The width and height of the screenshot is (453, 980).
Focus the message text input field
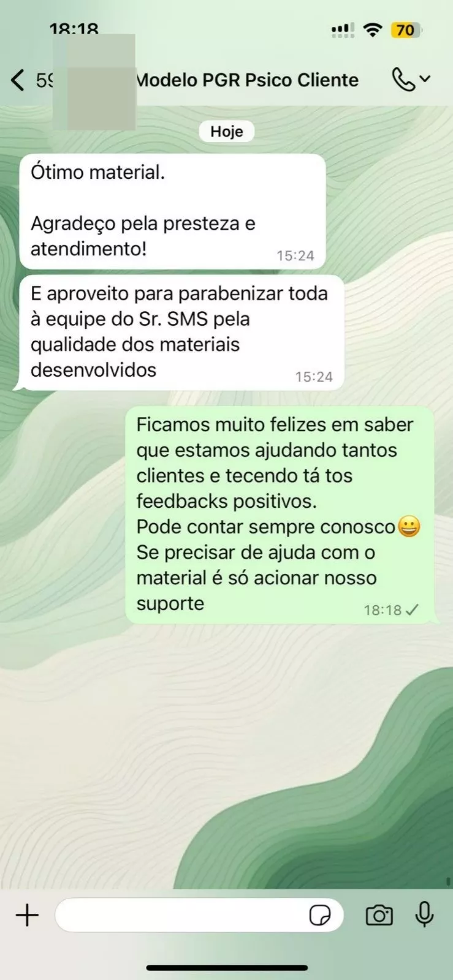(x=199, y=915)
